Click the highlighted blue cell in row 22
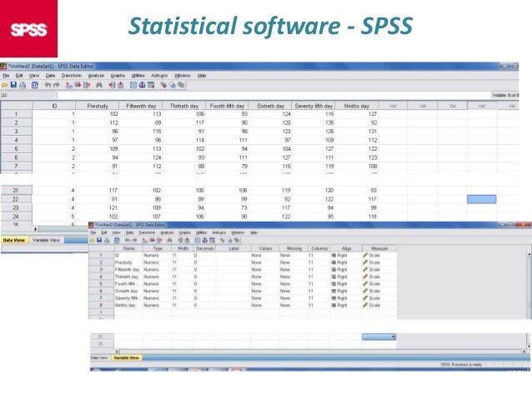 click(481, 199)
